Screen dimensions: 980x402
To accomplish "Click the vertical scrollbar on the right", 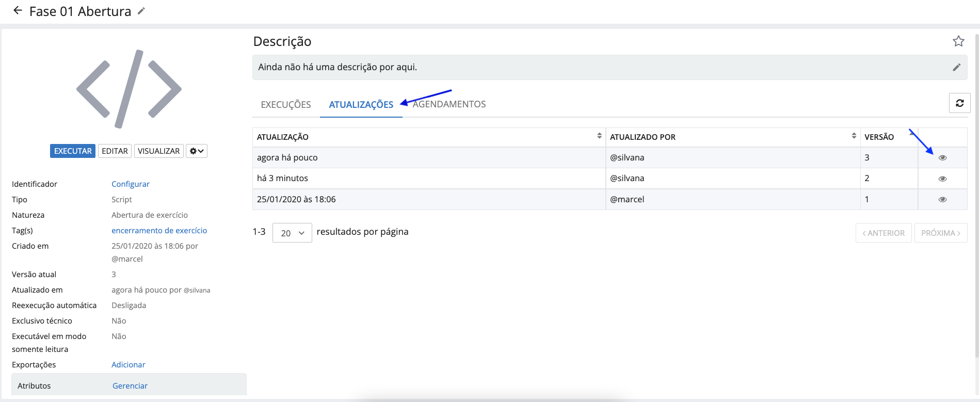I will click(977, 196).
